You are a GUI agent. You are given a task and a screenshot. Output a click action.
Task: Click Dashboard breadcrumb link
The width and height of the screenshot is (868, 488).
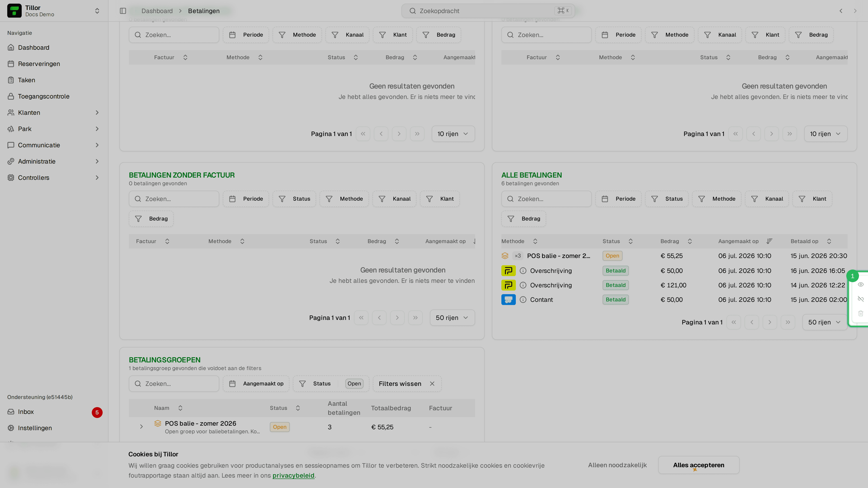(157, 11)
